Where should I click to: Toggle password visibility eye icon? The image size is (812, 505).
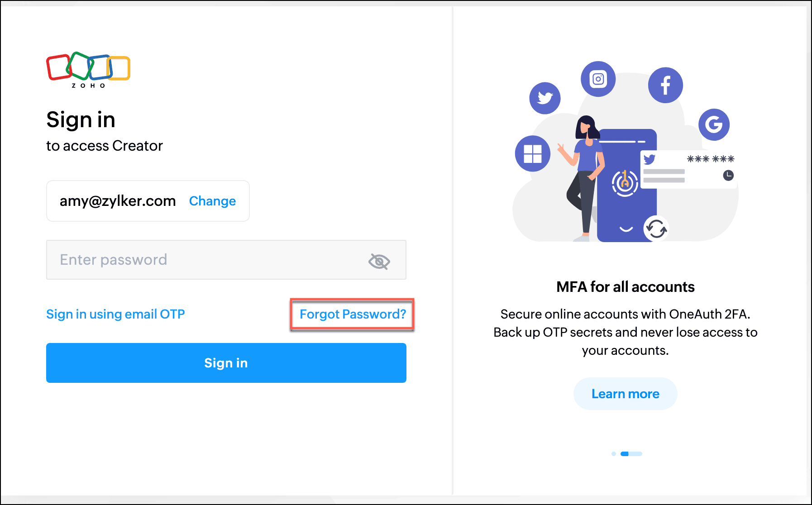tap(379, 261)
